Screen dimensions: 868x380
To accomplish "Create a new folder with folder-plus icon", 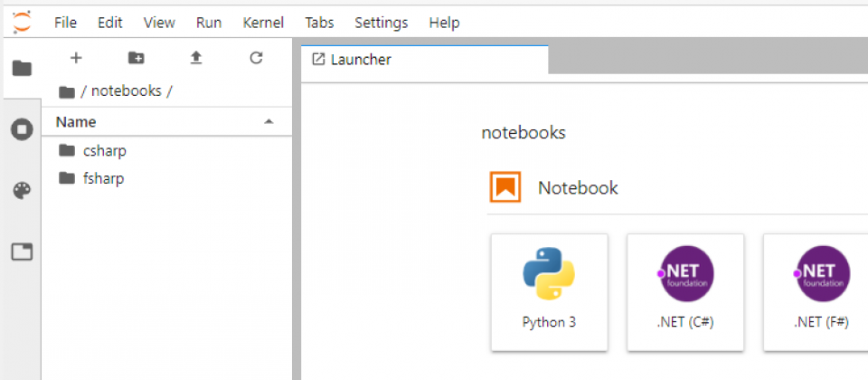I will coord(137,58).
